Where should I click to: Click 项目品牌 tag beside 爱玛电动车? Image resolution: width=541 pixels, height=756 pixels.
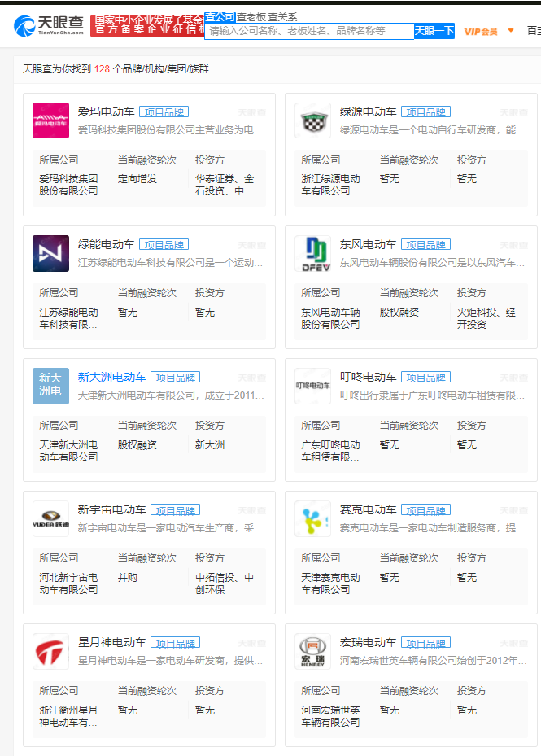click(164, 111)
